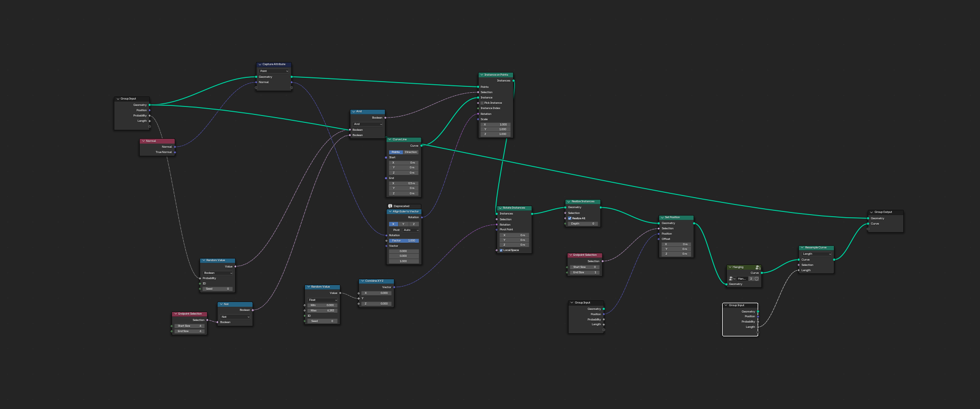Click Instances output socket of Rotate Instances

coord(532,214)
